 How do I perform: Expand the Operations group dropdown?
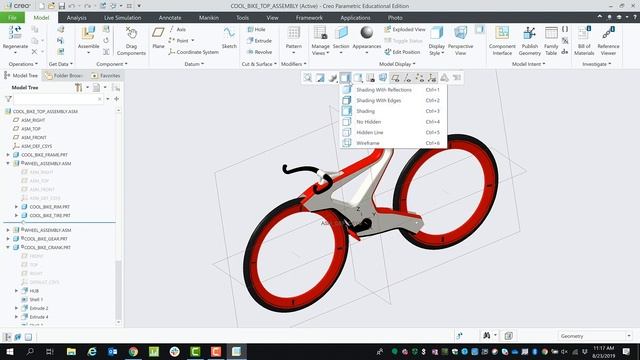coord(23,64)
